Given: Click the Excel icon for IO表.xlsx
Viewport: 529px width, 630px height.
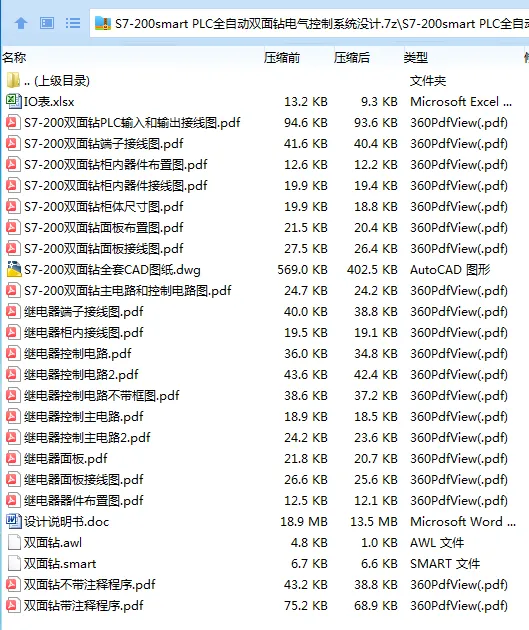Looking at the screenshot, I should tap(13, 101).
